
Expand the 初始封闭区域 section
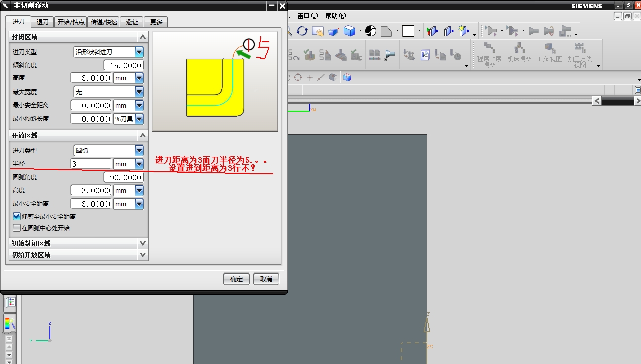[143, 243]
